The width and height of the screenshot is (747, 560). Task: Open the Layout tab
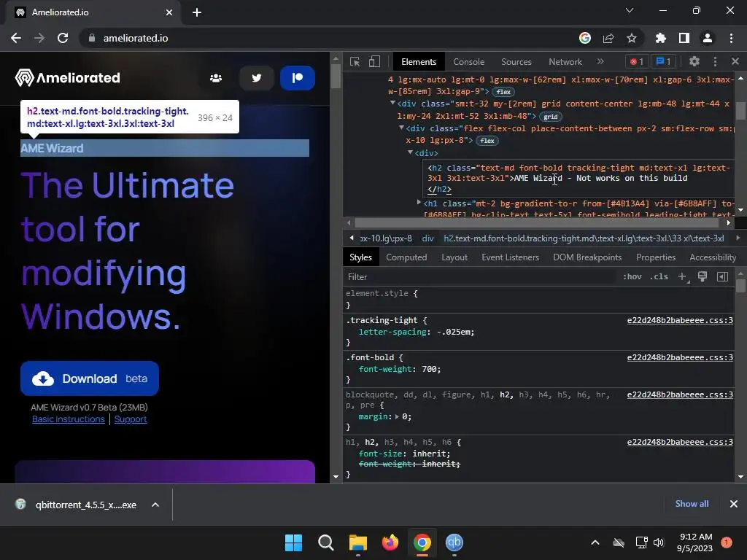click(454, 257)
